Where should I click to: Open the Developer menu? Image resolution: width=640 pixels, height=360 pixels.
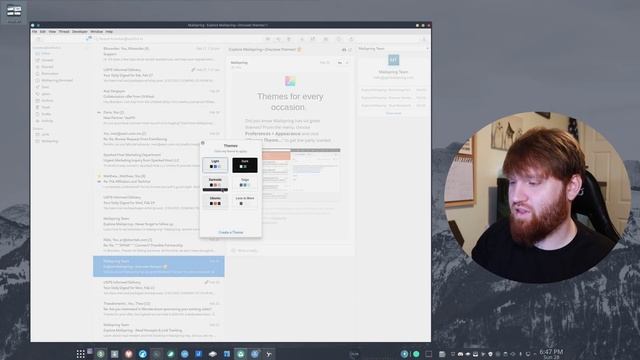pyautogui.click(x=80, y=31)
